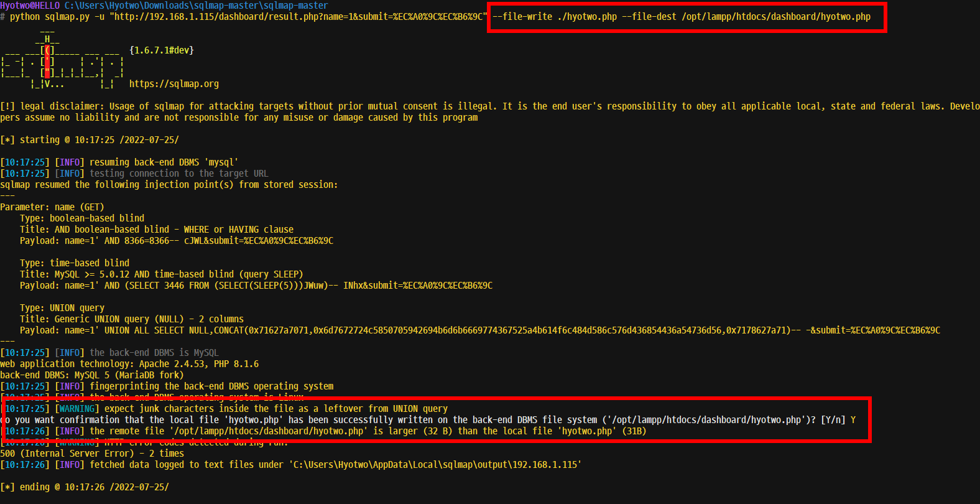980x504 pixels.
Task: Click 'web application technology: Apache 2.4.53, PHP 8.1.6'
Action: coord(129,364)
